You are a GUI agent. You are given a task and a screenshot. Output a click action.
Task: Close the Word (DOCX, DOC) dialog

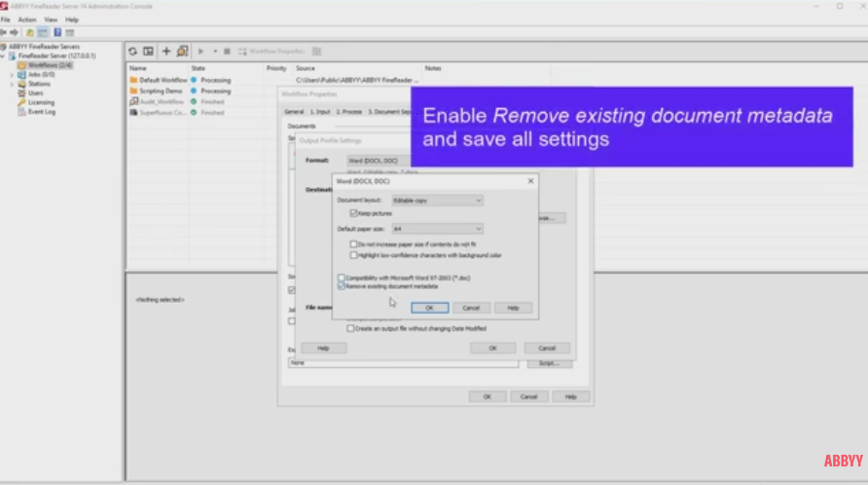[x=531, y=181]
